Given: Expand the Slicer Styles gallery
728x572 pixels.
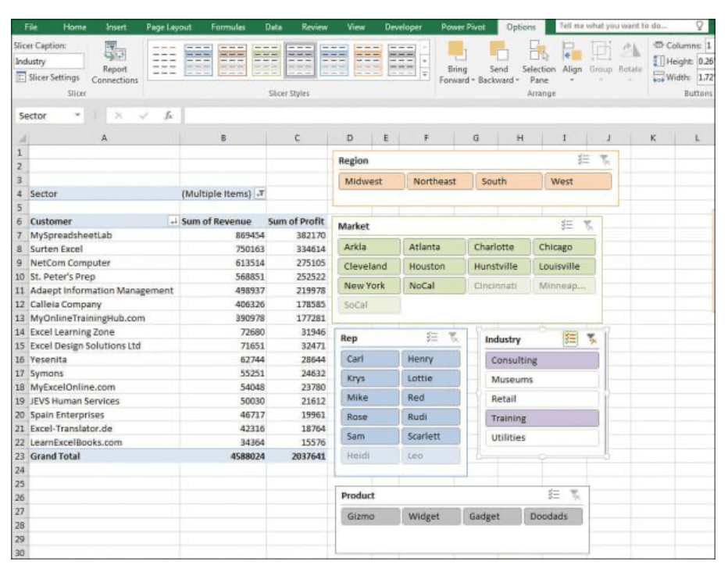Looking at the screenshot, I should pos(425,73).
